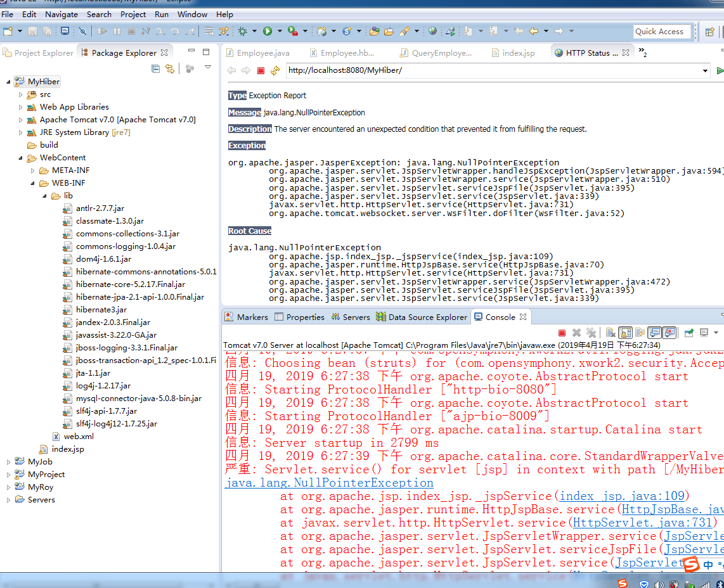Viewport: 724px width, 588px height.
Task: Click the Open Web Browser globe icon
Action: 432,32
